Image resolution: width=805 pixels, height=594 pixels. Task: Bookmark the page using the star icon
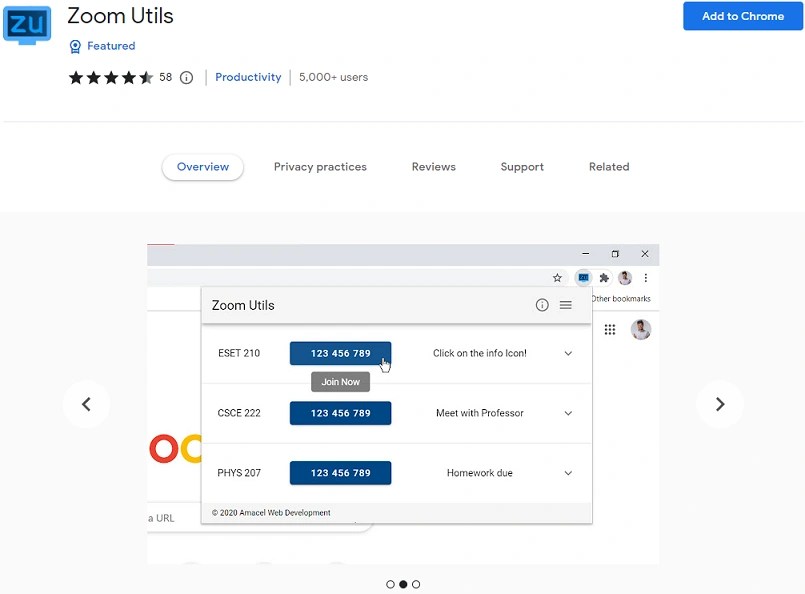[x=557, y=277]
